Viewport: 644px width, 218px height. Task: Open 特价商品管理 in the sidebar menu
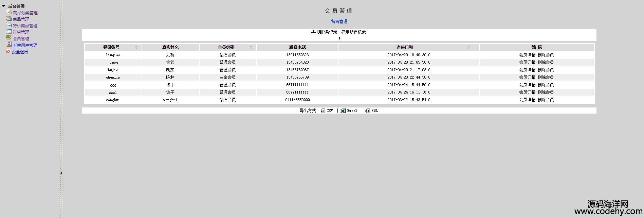25,26
